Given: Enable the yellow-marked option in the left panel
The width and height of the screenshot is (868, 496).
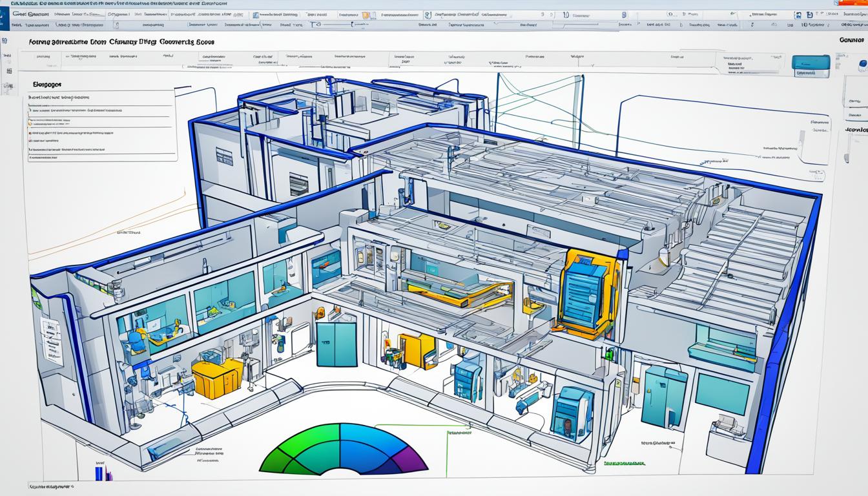Looking at the screenshot, I should pos(31,123).
